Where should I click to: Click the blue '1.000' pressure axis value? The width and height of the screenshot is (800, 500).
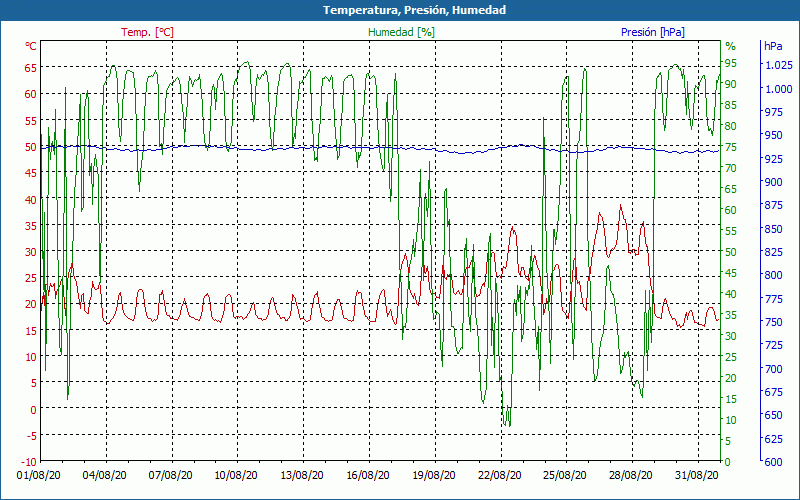point(779,89)
